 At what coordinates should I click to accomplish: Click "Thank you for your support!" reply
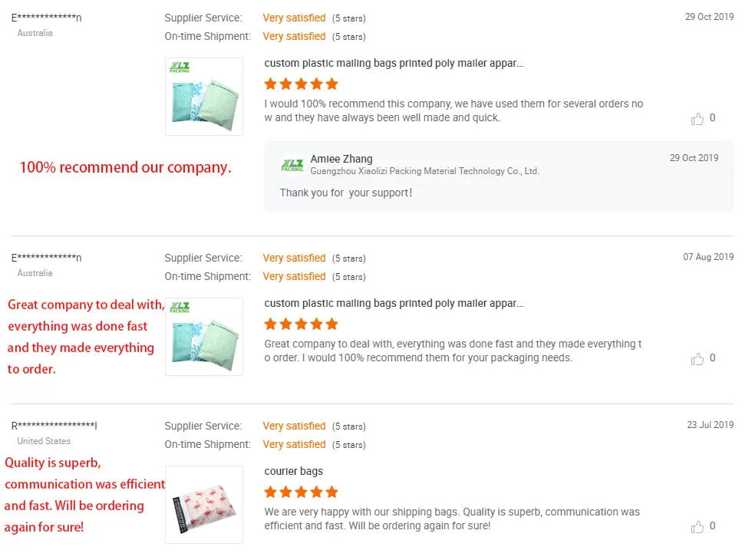[x=346, y=193]
